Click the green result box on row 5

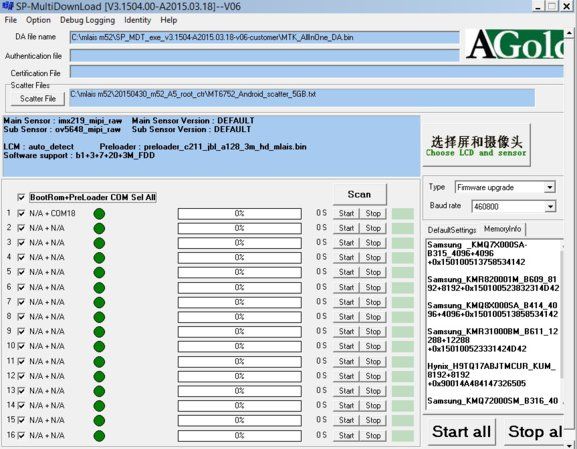tap(403, 272)
